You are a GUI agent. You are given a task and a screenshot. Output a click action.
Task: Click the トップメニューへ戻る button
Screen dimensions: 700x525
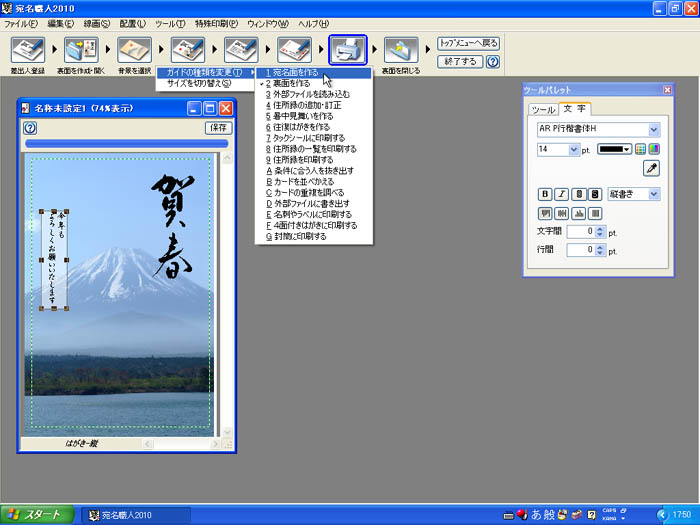click(467, 44)
